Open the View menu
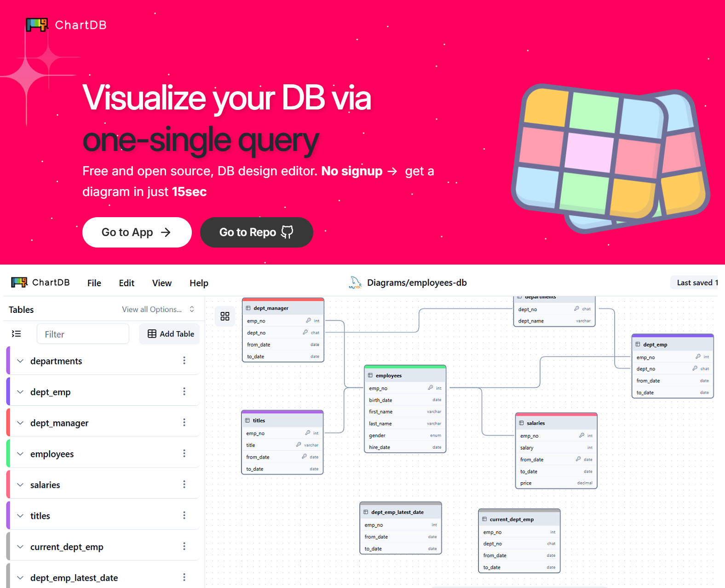The width and height of the screenshot is (725, 588). click(x=162, y=283)
